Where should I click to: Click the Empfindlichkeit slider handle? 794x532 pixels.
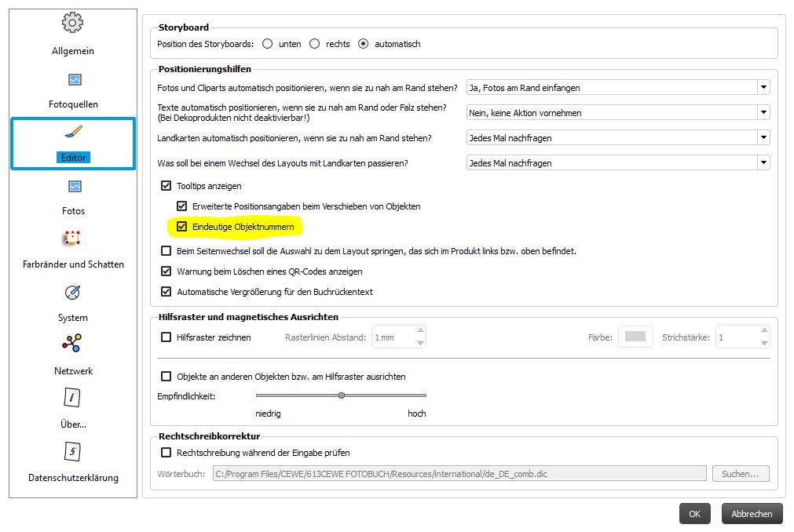point(342,395)
